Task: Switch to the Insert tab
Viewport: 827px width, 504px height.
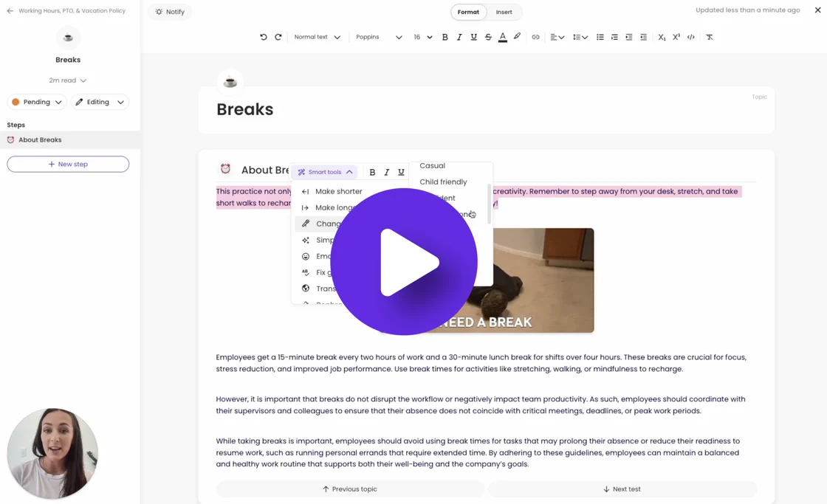Action: pyautogui.click(x=504, y=12)
